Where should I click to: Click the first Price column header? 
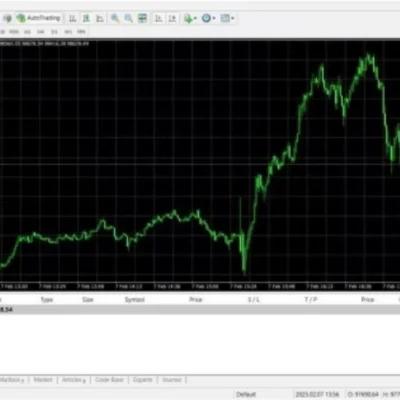coord(196,300)
